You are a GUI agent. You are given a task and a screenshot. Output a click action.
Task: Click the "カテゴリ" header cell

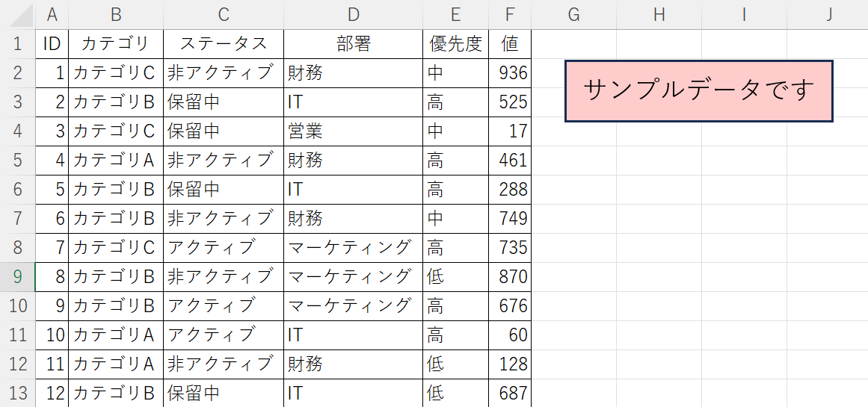(x=115, y=44)
